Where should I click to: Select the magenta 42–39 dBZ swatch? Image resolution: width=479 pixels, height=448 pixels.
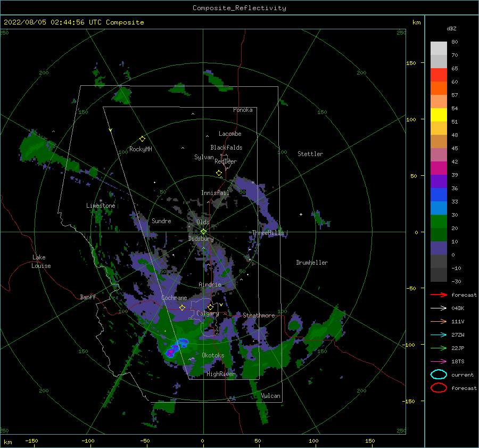[439, 168]
